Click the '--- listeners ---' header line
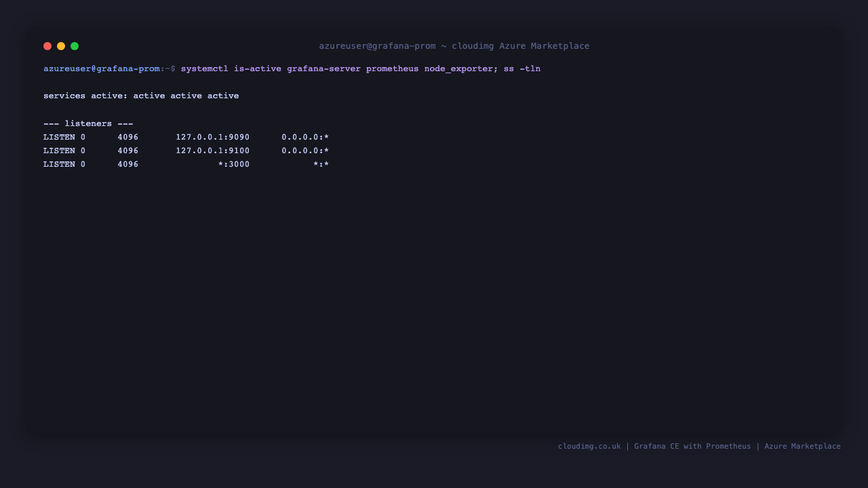This screenshot has height=488, width=868. (x=88, y=123)
